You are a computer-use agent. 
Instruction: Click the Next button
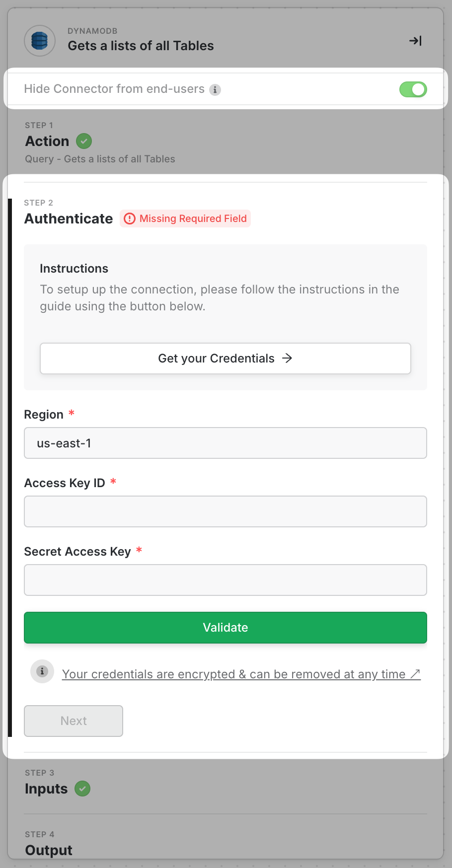click(x=74, y=721)
